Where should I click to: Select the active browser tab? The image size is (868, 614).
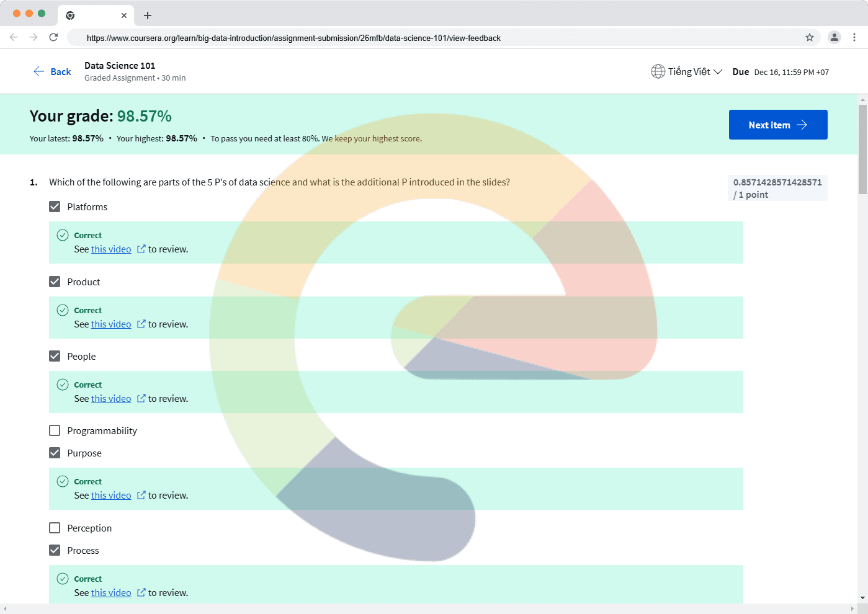pyautogui.click(x=96, y=16)
